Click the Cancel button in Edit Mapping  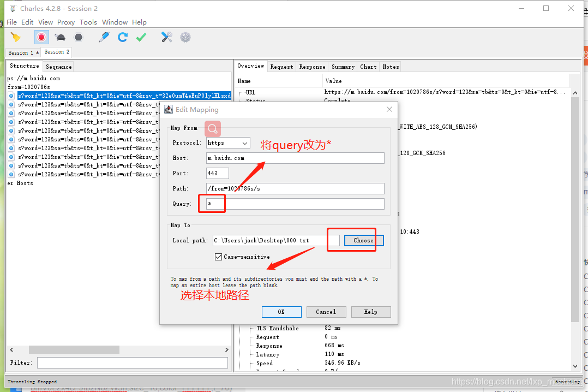(326, 312)
